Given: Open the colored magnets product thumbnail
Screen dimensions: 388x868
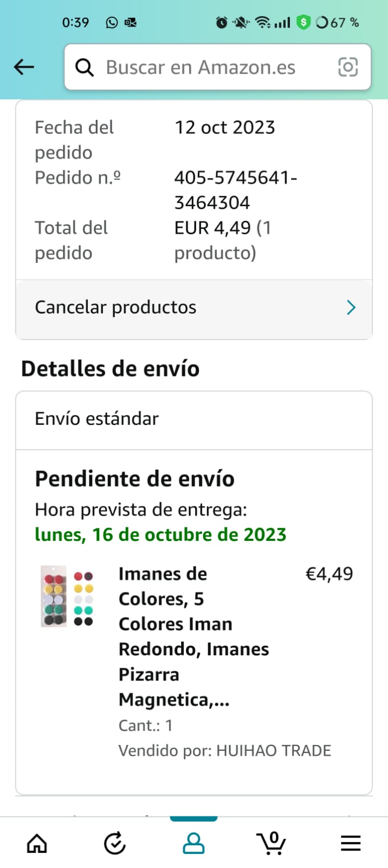Looking at the screenshot, I should pos(68,597).
